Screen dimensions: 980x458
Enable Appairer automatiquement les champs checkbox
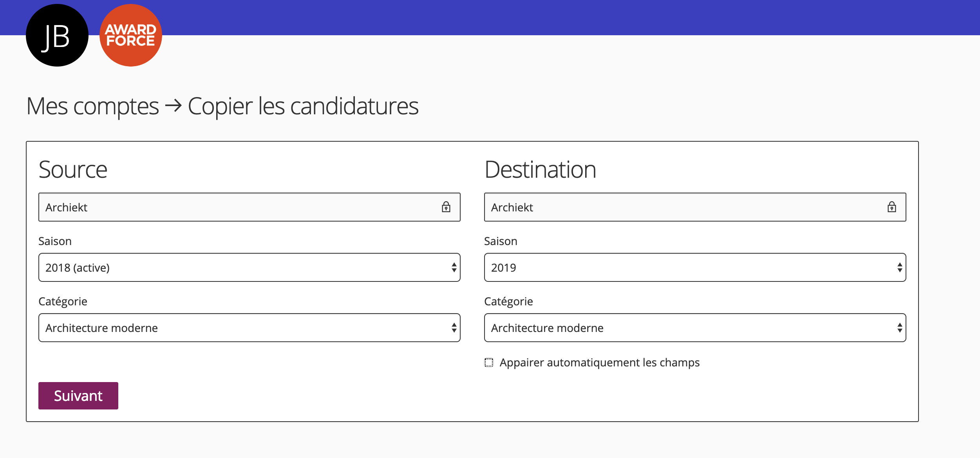coord(489,362)
